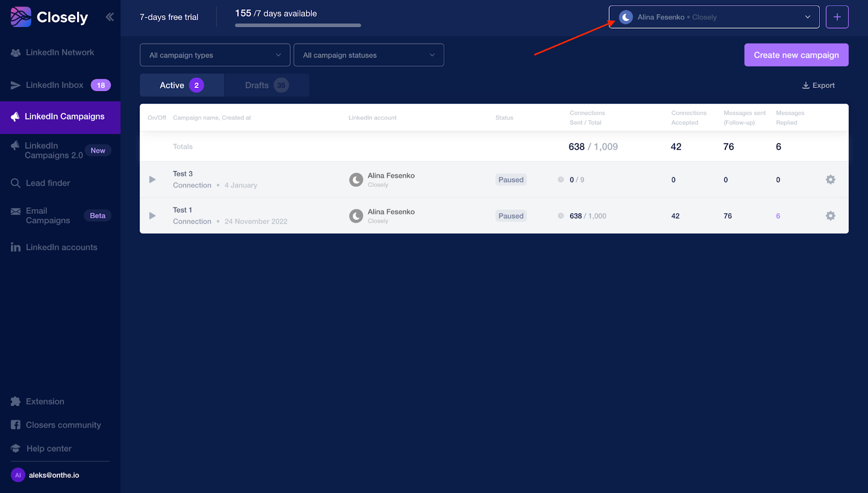Open Lead finder in the sidebar
This screenshot has height=493, width=868.
click(48, 183)
